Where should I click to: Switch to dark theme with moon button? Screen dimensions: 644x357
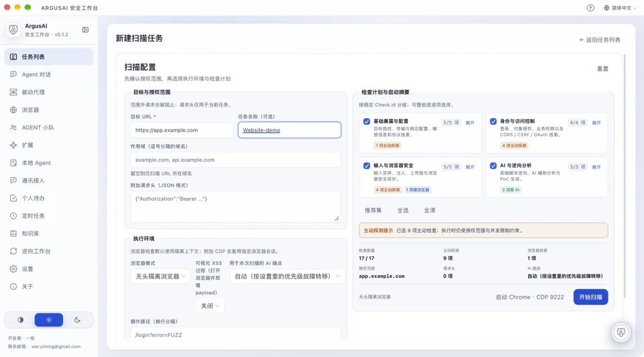coord(77,319)
